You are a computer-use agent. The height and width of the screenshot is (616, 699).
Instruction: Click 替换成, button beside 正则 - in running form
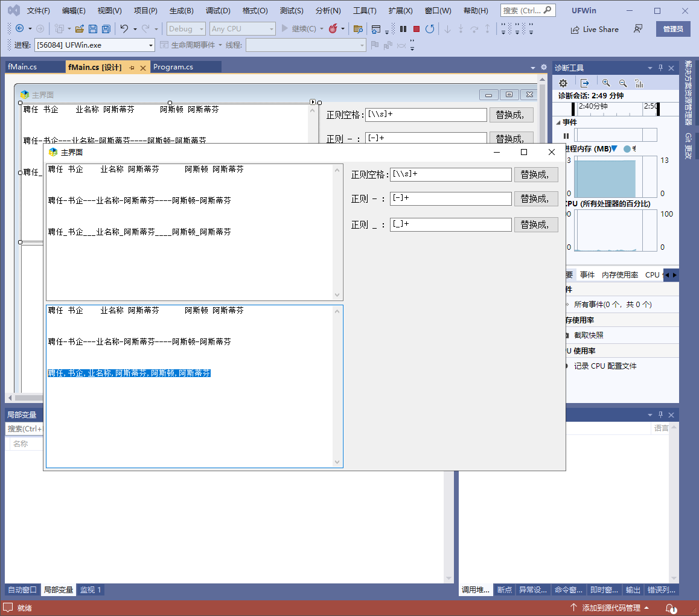pos(535,198)
